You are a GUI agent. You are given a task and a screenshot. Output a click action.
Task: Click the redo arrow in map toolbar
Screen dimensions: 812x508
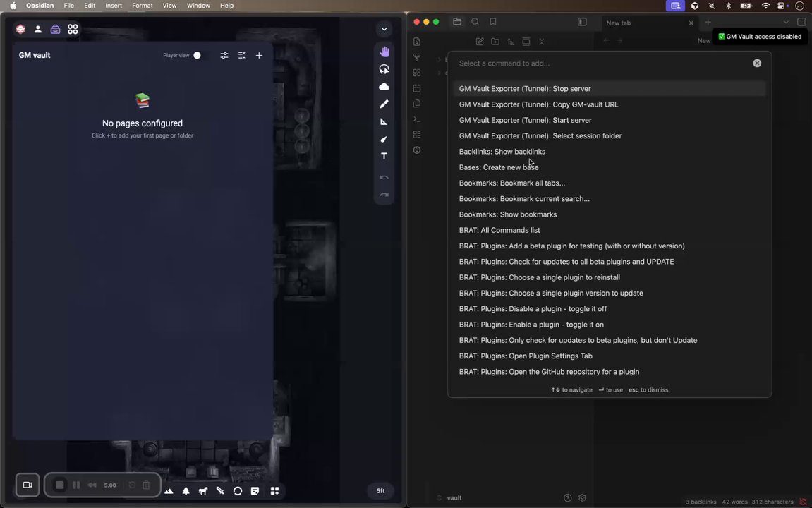click(384, 195)
